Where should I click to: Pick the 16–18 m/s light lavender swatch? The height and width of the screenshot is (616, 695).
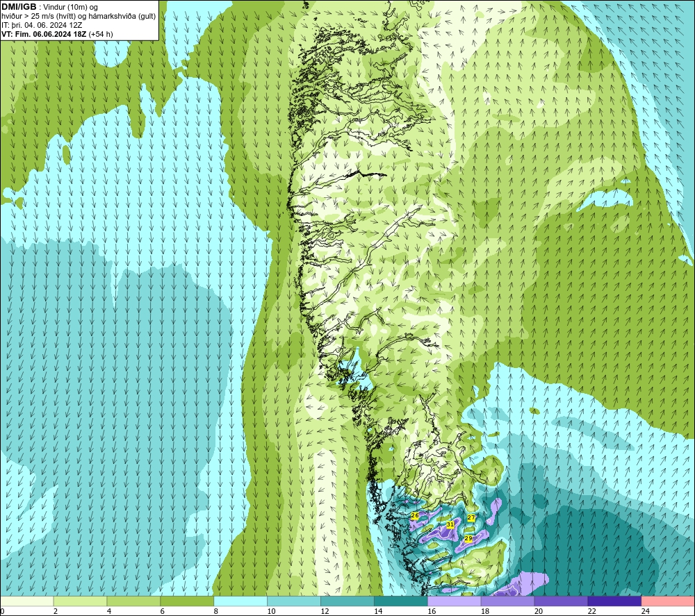pos(455,601)
